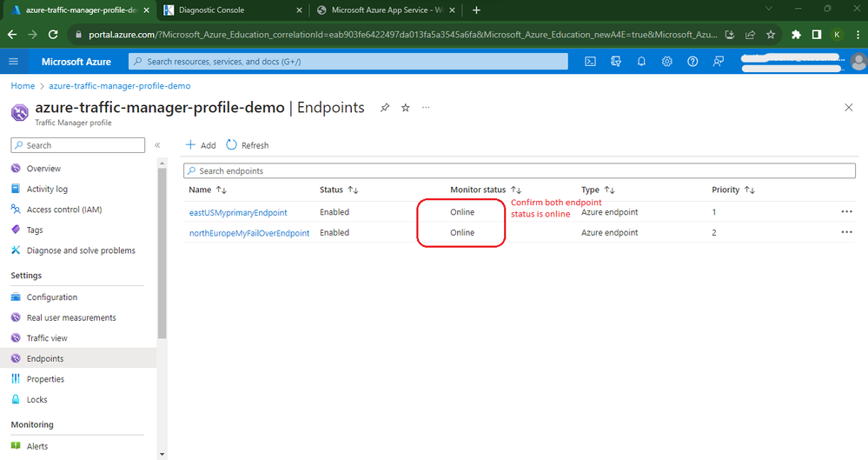Open Configuration under Settings

point(52,297)
